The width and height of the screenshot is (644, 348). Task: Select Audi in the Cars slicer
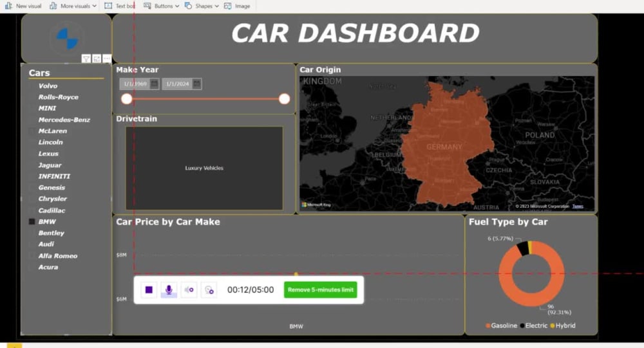(46, 244)
